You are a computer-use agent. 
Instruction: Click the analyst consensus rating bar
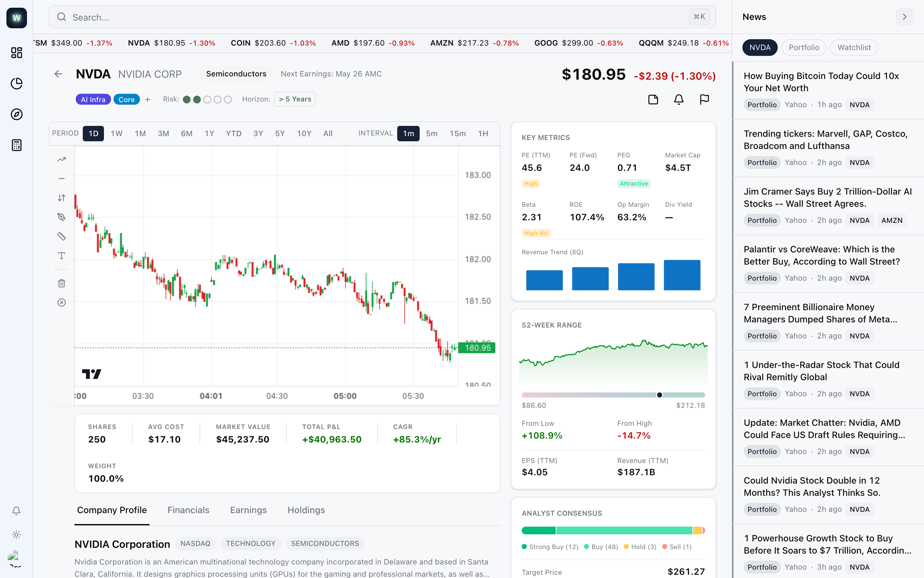[613, 530]
